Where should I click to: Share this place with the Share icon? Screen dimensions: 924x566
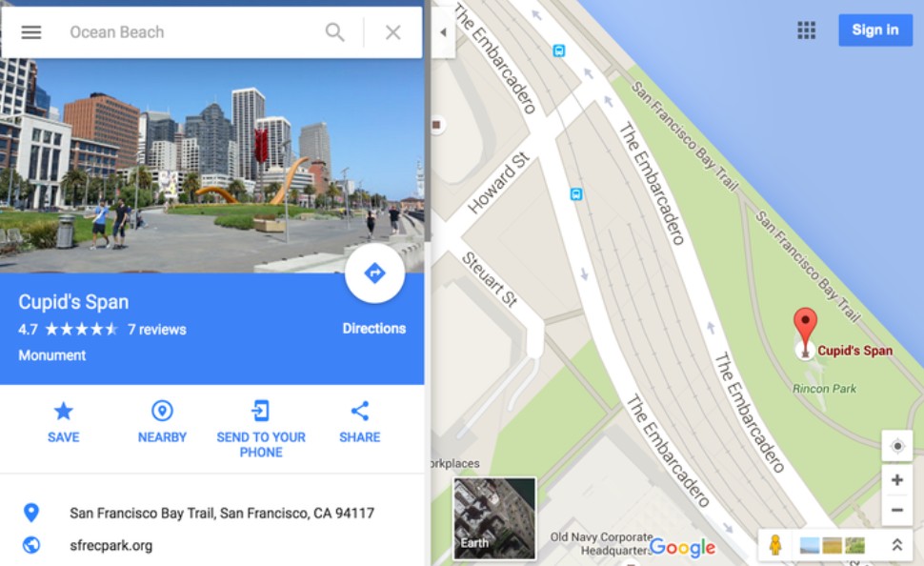(359, 422)
